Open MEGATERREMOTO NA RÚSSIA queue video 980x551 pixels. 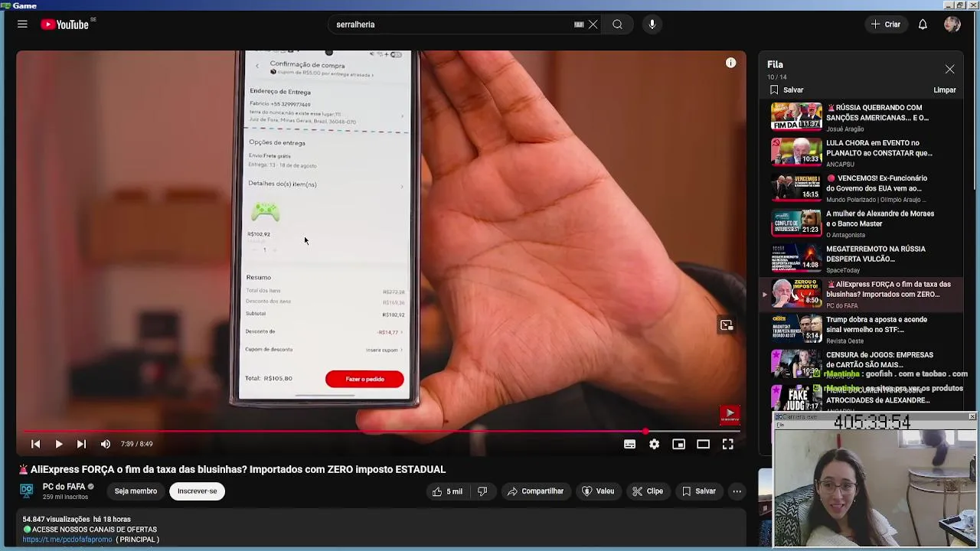862,258
